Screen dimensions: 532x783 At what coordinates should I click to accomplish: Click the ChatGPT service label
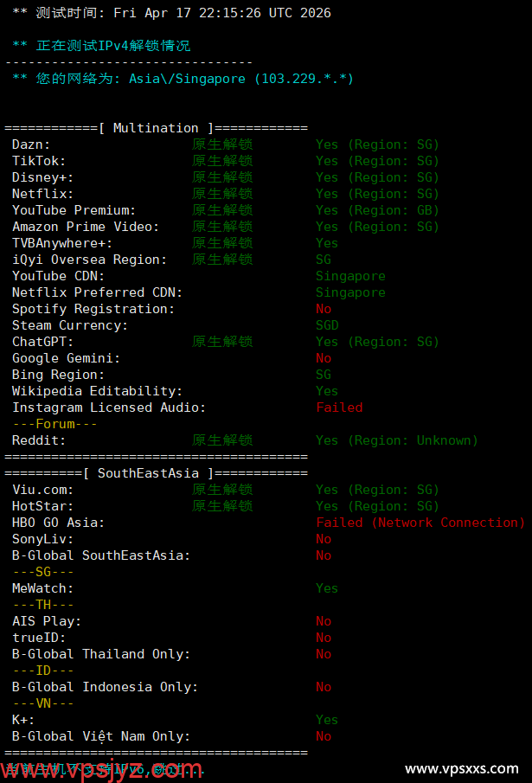click(43, 342)
